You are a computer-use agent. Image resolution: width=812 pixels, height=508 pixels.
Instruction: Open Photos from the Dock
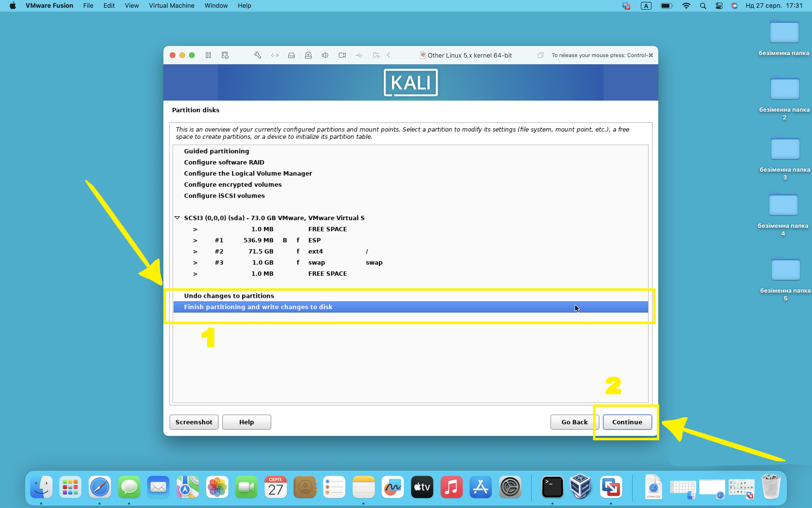[x=217, y=487]
